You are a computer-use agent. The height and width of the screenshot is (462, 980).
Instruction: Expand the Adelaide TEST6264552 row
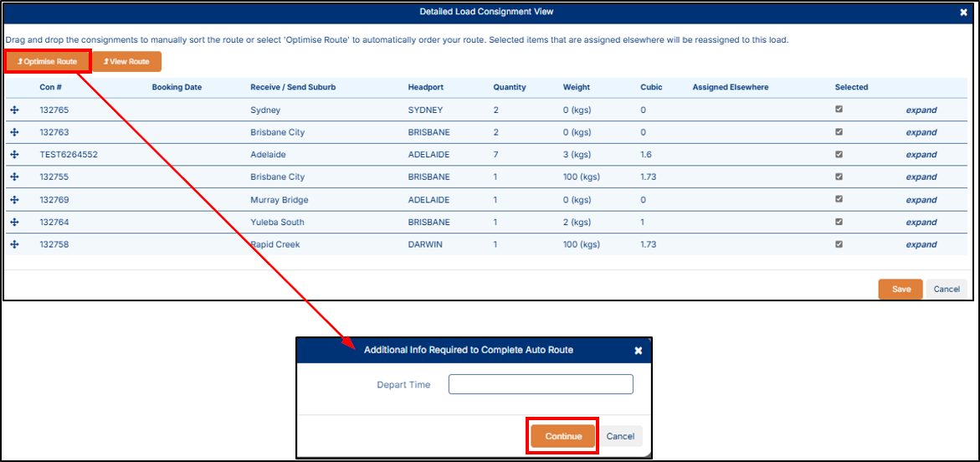pos(921,155)
